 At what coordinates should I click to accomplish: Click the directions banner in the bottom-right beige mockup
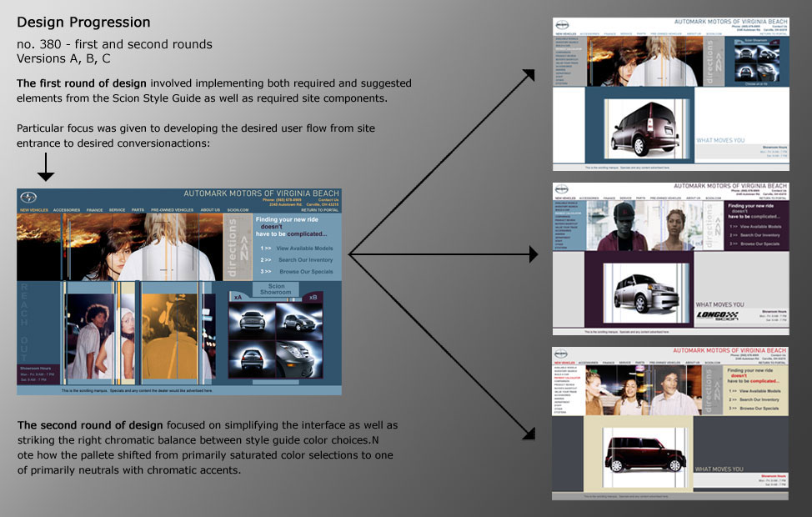point(713,390)
